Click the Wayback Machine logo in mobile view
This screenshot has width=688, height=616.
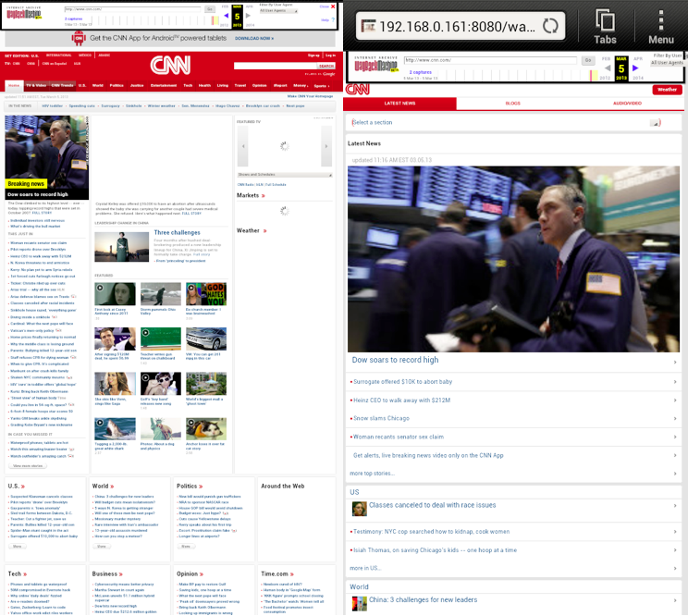[x=375, y=66]
